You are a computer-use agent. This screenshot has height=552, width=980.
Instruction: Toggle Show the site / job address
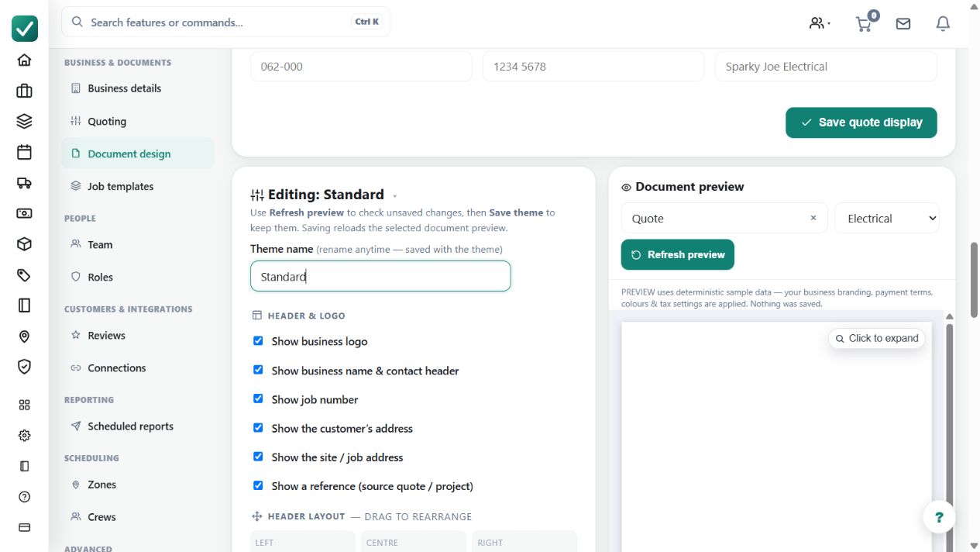coord(258,457)
